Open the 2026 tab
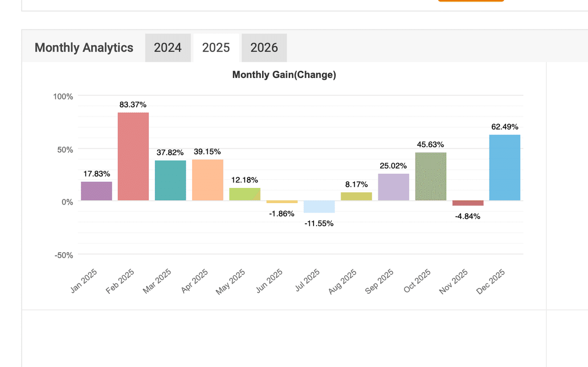Viewport: 588px width, 367px height. pyautogui.click(x=264, y=48)
